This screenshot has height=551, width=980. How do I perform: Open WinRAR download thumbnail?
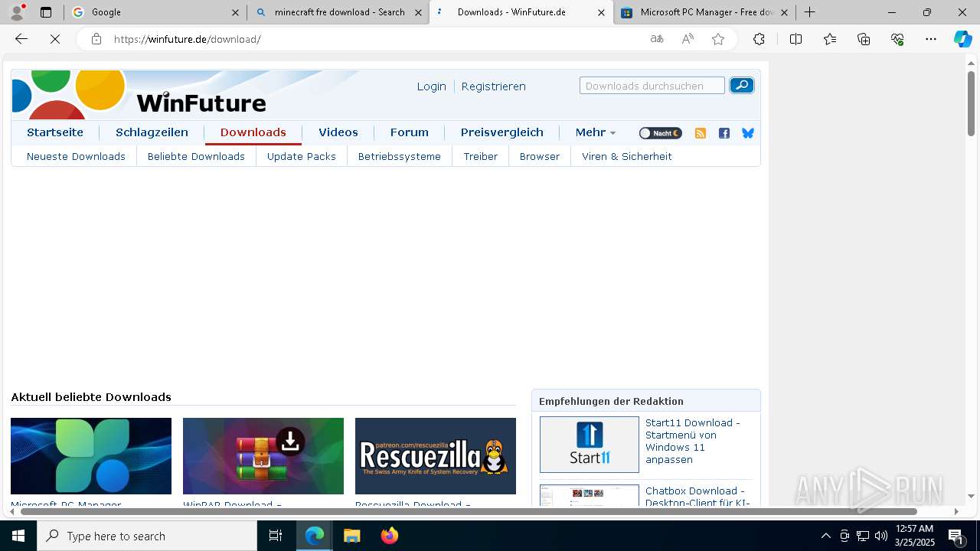[x=263, y=456]
